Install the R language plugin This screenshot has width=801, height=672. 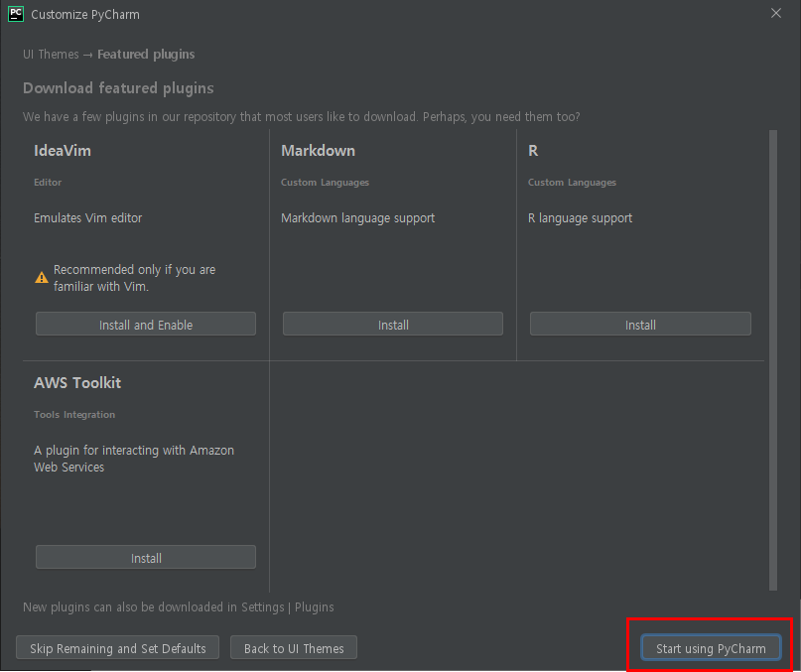[x=640, y=324]
